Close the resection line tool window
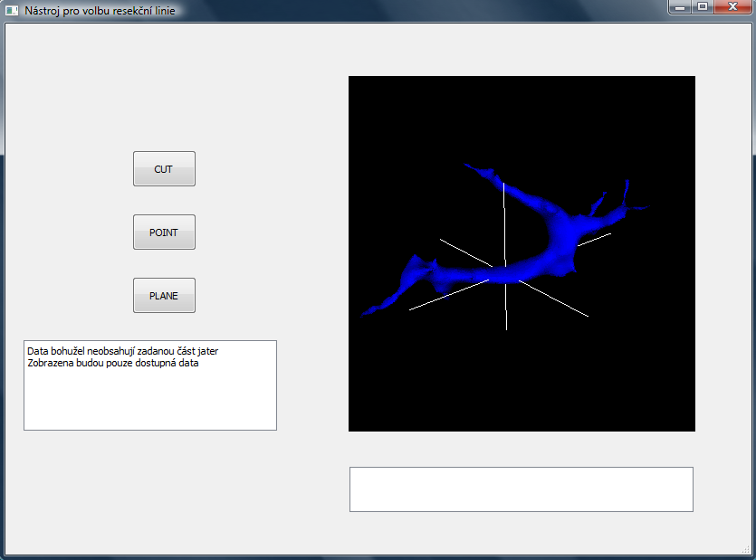The image size is (756, 560). [x=732, y=6]
